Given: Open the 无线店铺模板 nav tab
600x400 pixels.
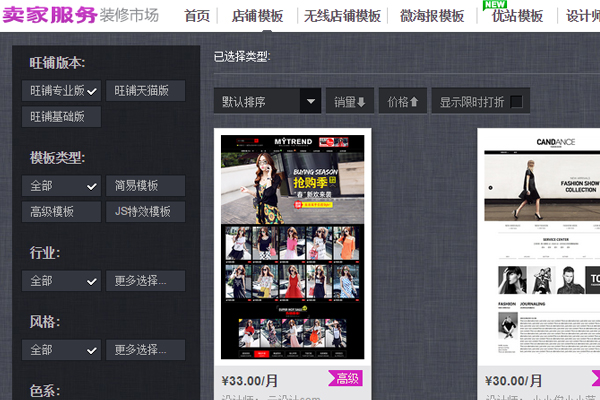Looking at the screenshot, I should click(x=342, y=16).
